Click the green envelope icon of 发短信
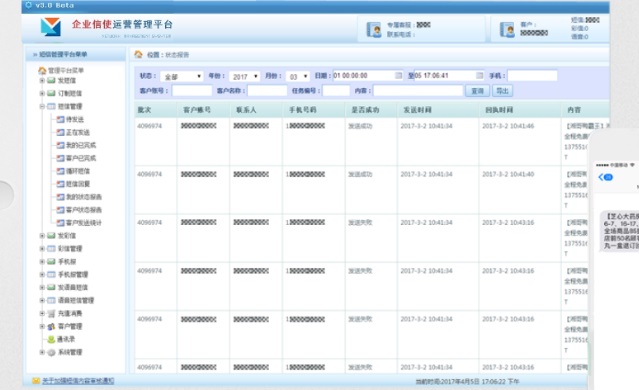The width and height of the screenshot is (639, 390). (51, 81)
